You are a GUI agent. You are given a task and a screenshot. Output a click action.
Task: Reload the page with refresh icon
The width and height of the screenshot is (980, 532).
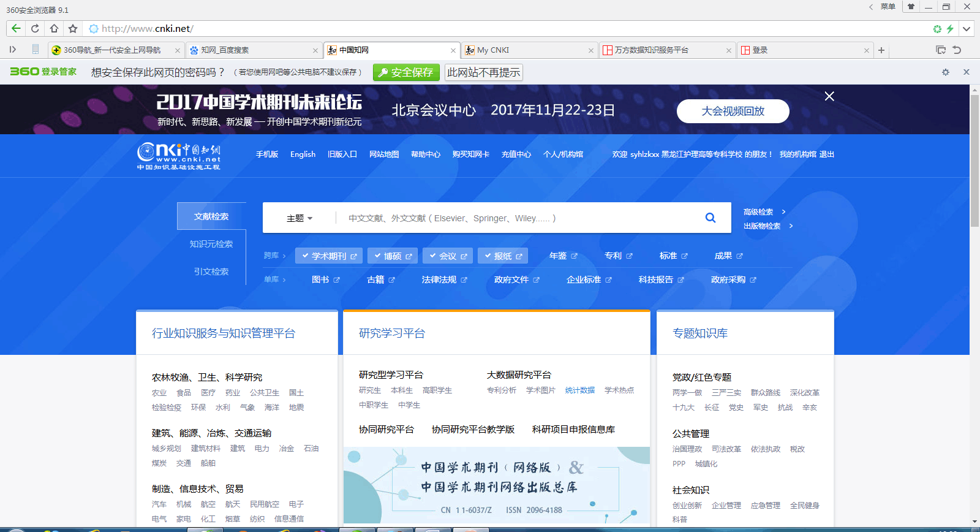point(35,28)
